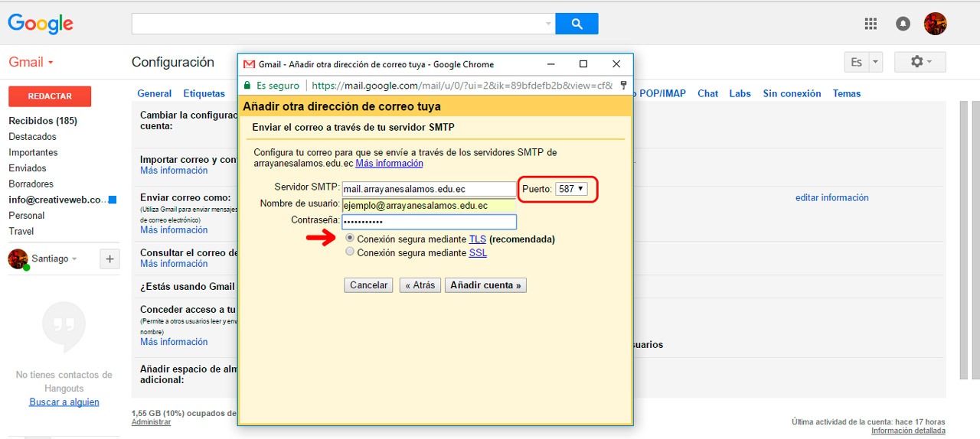Click the Cancelar button
This screenshot has width=980, height=439.
click(x=368, y=285)
